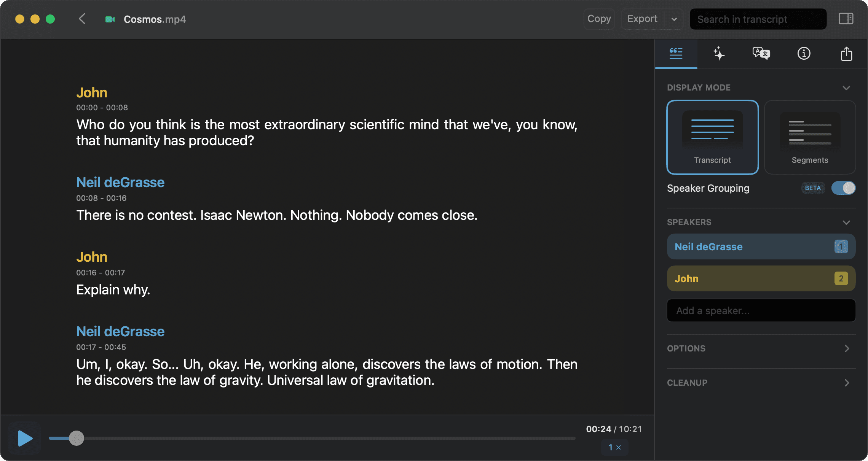This screenshot has width=868, height=461.
Task: Select Transcript display mode
Action: pyautogui.click(x=712, y=137)
